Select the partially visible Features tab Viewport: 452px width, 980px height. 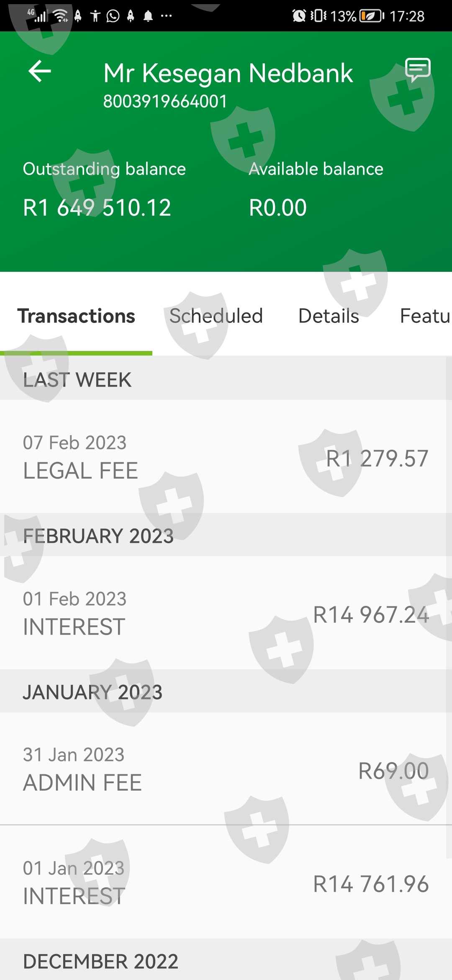point(424,316)
